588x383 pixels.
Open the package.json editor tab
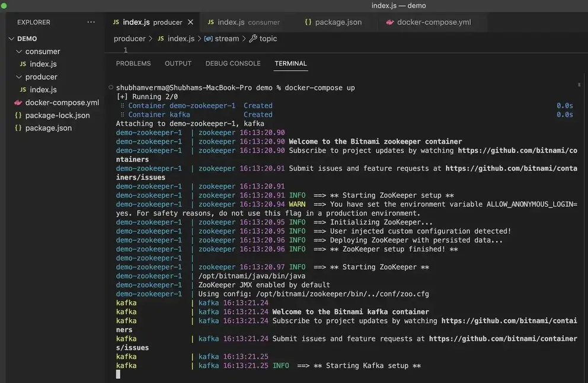pos(333,22)
